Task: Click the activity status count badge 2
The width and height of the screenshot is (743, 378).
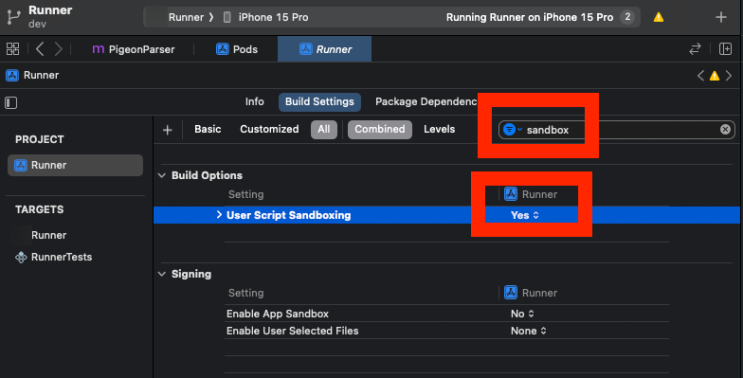Action: point(627,17)
